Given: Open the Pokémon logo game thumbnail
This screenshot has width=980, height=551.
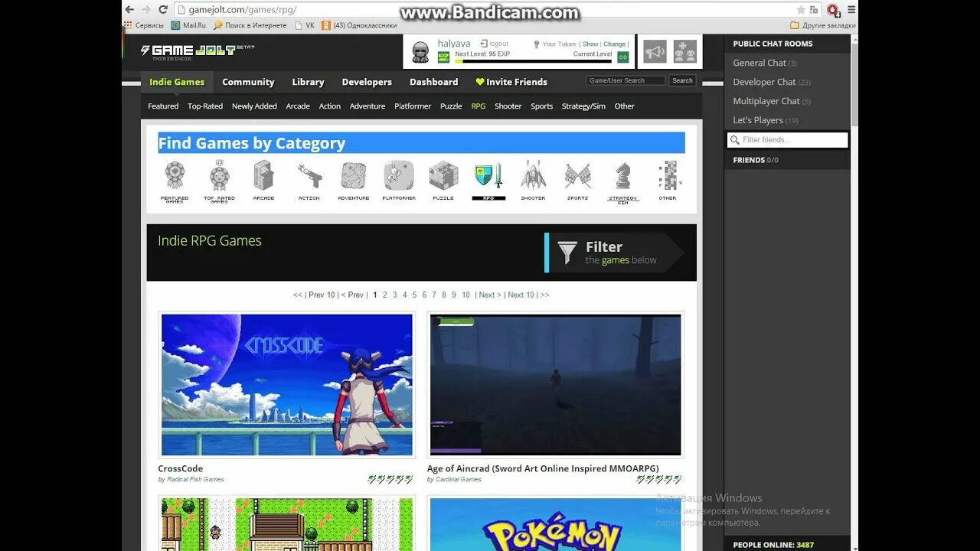Looking at the screenshot, I should pos(555,524).
